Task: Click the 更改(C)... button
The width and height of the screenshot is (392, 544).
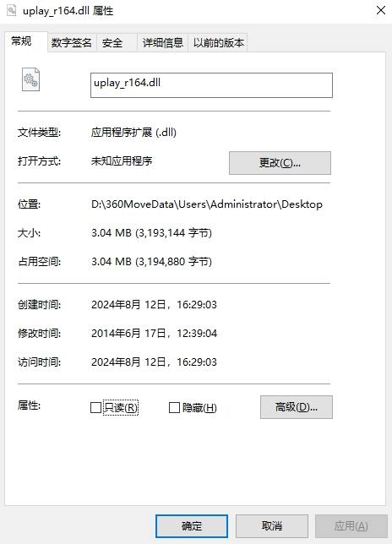Action: pyautogui.click(x=280, y=163)
